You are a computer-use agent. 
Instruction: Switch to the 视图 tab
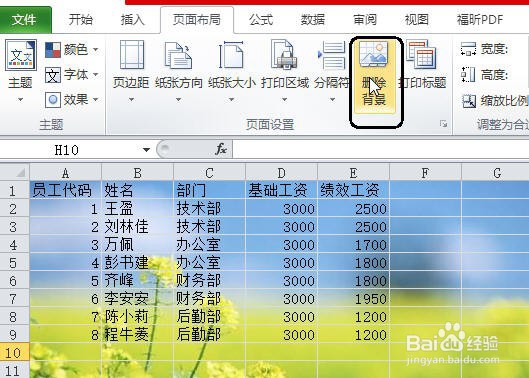click(x=417, y=20)
